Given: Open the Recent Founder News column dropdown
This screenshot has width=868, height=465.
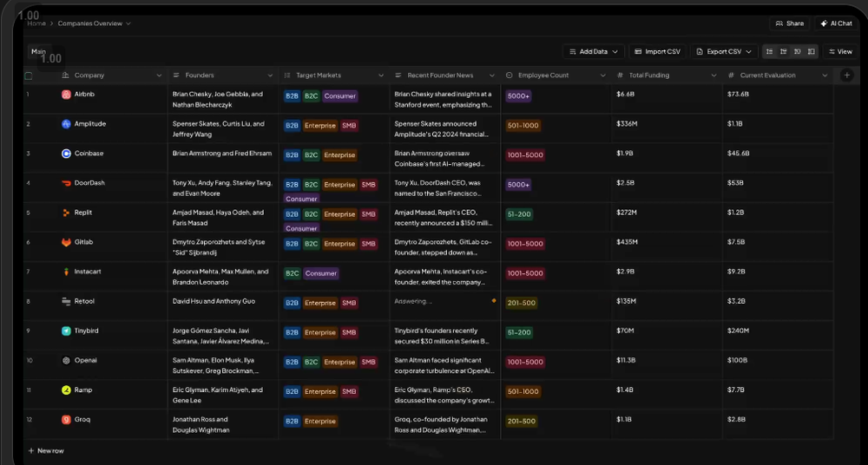Looking at the screenshot, I should (x=491, y=75).
